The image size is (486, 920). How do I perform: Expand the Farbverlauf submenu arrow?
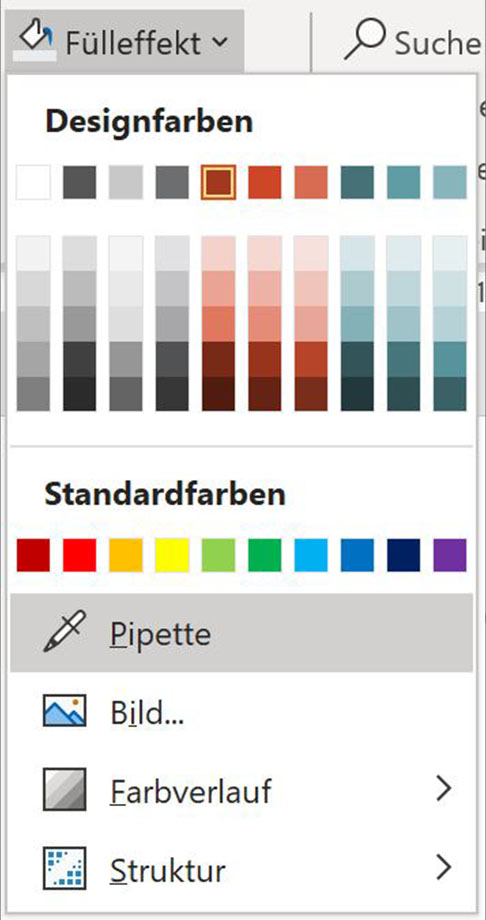tap(444, 790)
